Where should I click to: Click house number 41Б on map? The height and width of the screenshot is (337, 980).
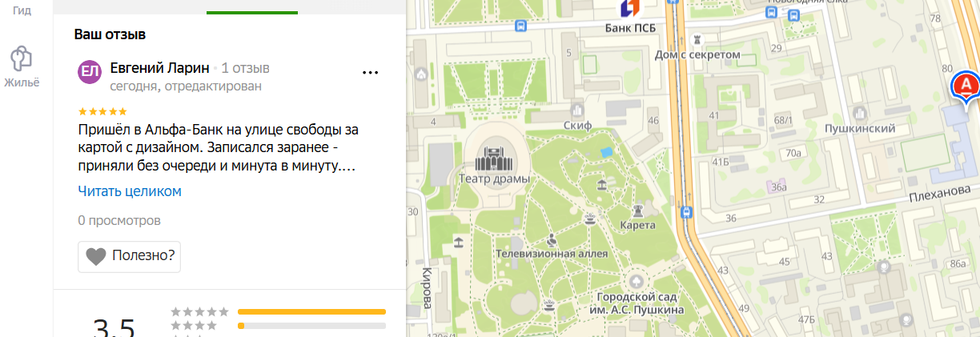721,162
